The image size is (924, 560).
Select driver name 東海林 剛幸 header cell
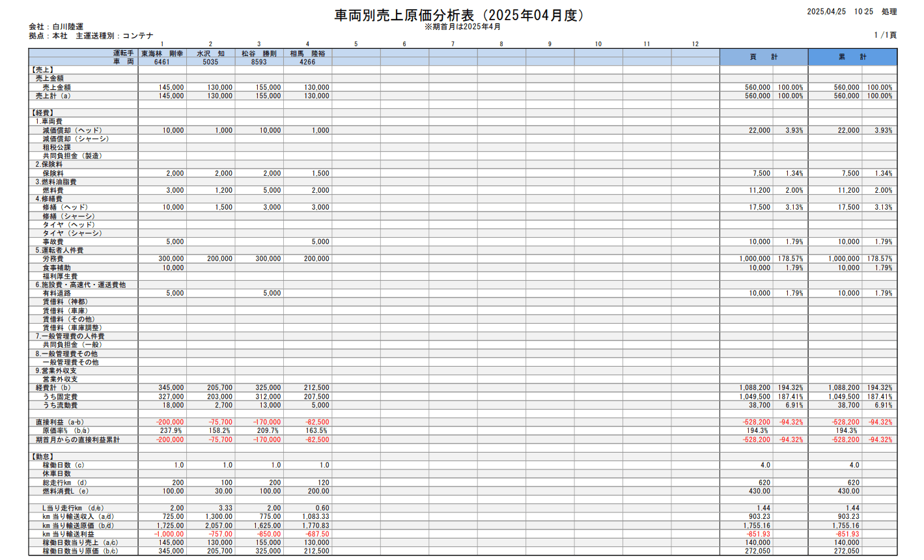[x=162, y=53]
